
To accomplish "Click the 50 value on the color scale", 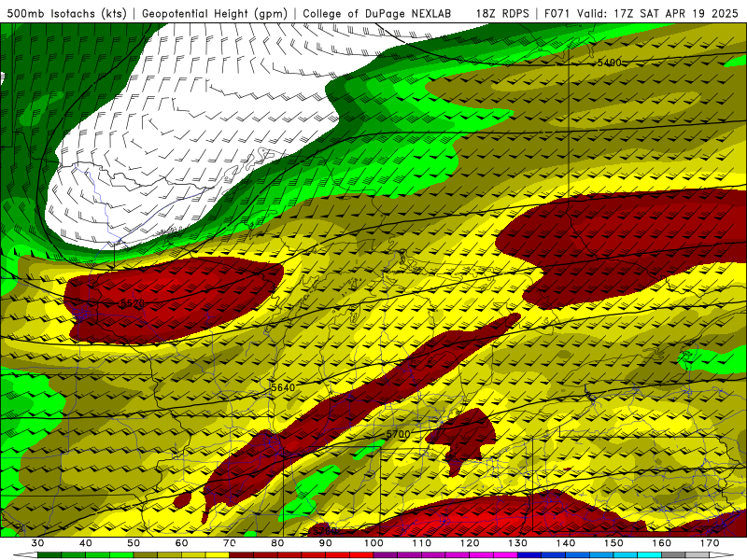I will click(134, 543).
